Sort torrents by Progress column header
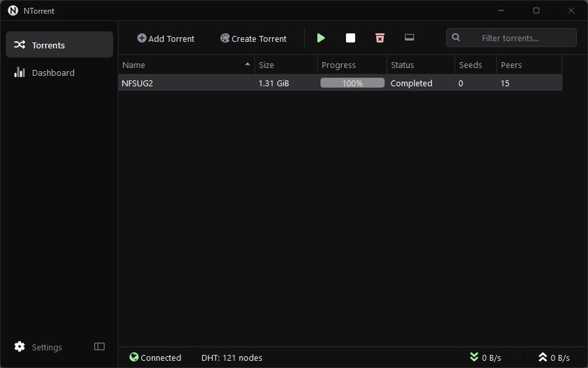The image size is (588, 368). pyautogui.click(x=352, y=65)
